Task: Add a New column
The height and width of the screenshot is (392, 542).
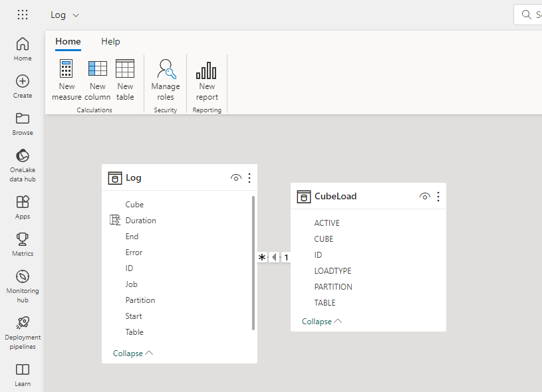Action: coord(98,80)
